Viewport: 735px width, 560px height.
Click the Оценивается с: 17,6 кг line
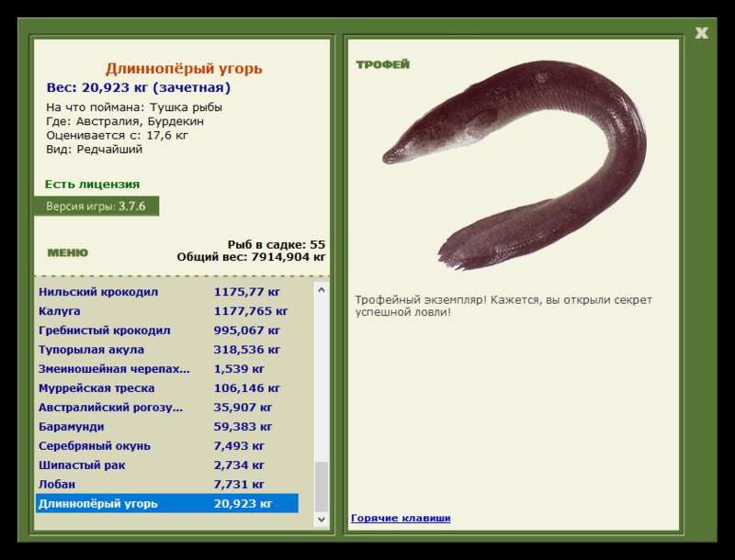pos(117,135)
